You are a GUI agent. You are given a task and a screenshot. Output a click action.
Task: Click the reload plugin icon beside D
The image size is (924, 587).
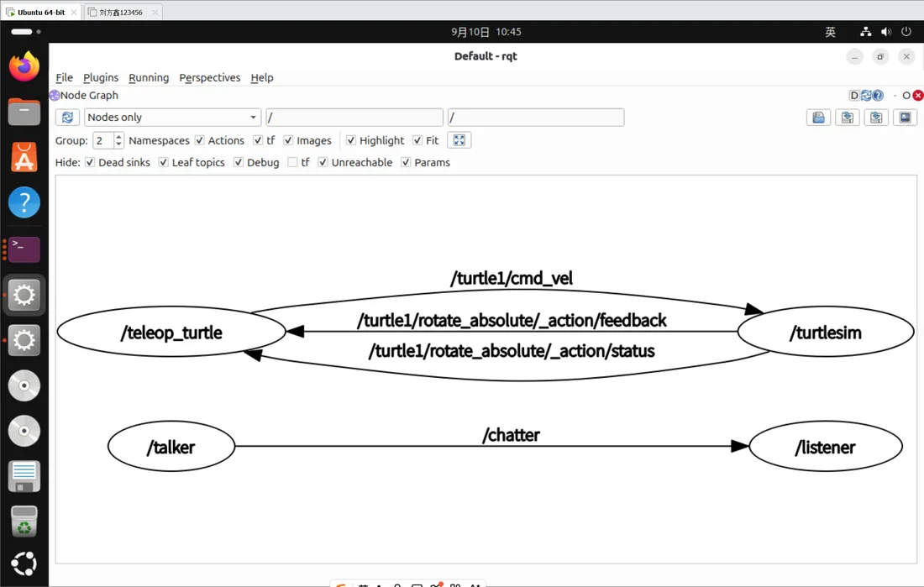coord(866,96)
